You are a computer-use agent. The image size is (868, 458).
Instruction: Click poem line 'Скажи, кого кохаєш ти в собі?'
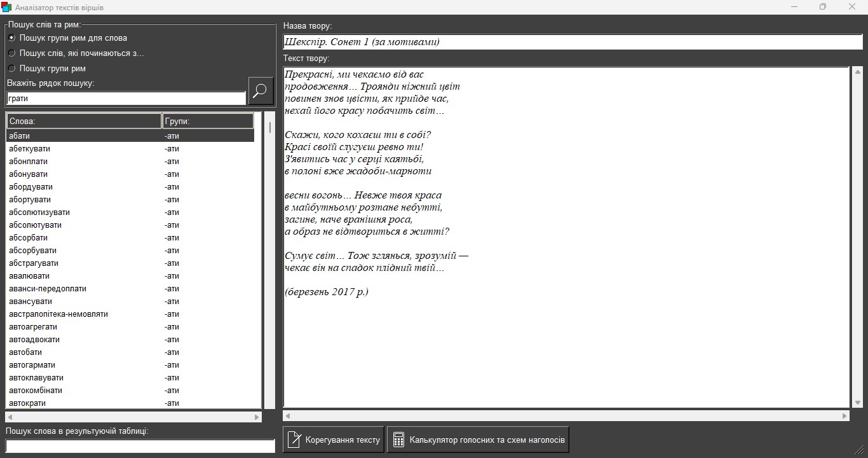tap(358, 135)
